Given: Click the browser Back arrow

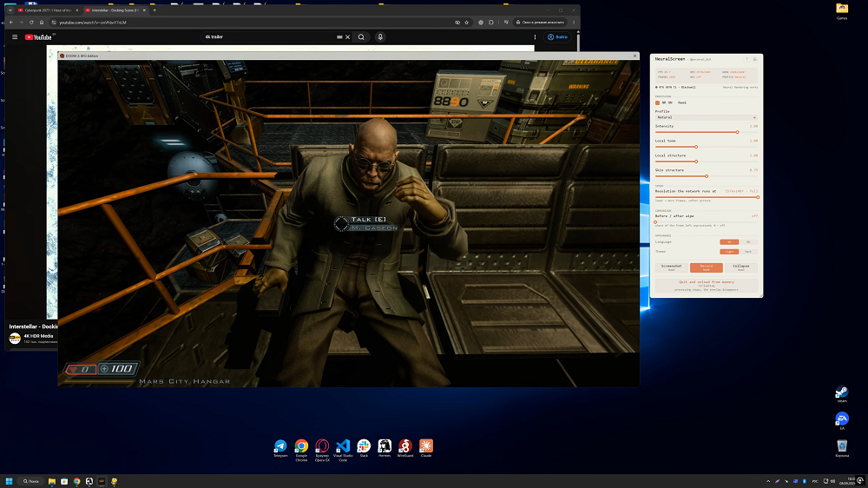Looking at the screenshot, I should (x=11, y=23).
